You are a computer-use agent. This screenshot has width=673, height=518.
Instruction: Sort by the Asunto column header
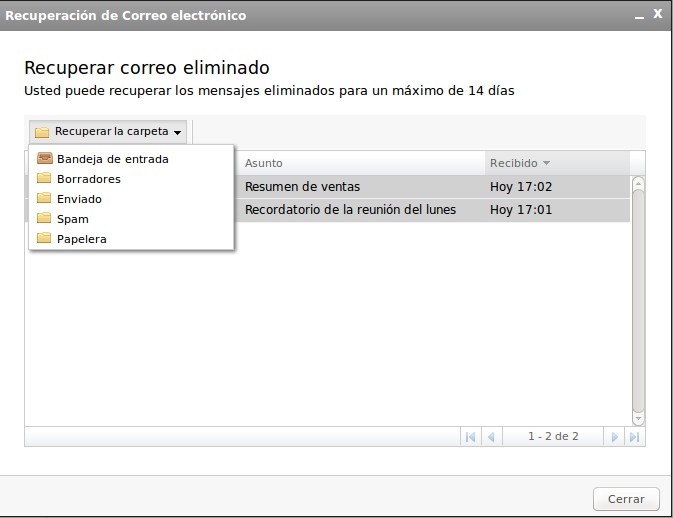[360, 163]
